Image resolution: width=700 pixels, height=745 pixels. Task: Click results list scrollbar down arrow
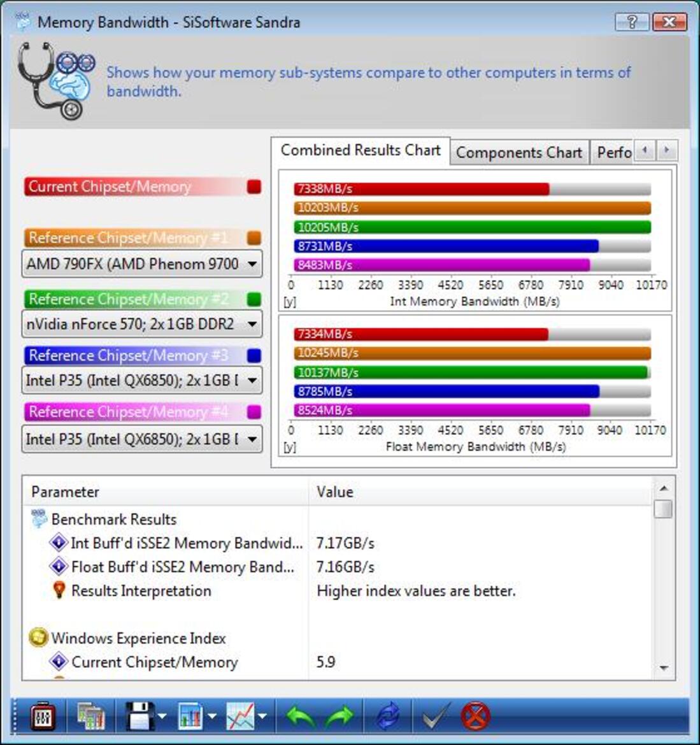(664, 668)
